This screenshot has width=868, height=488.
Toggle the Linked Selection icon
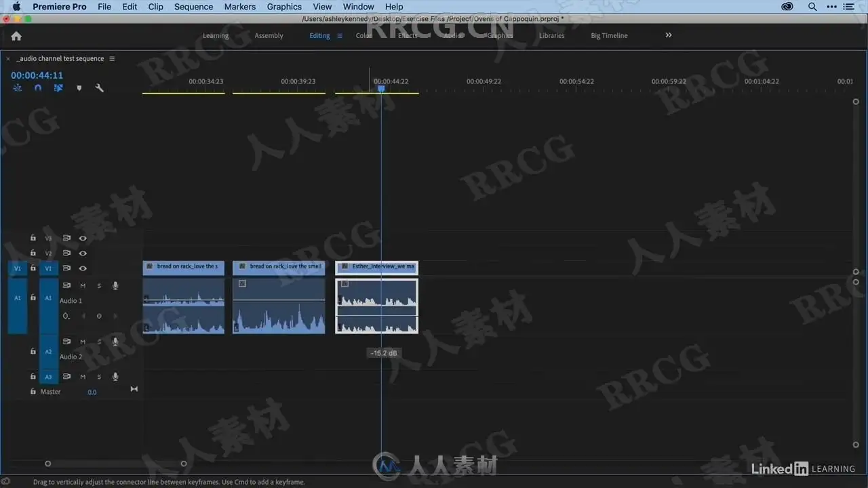(x=58, y=88)
